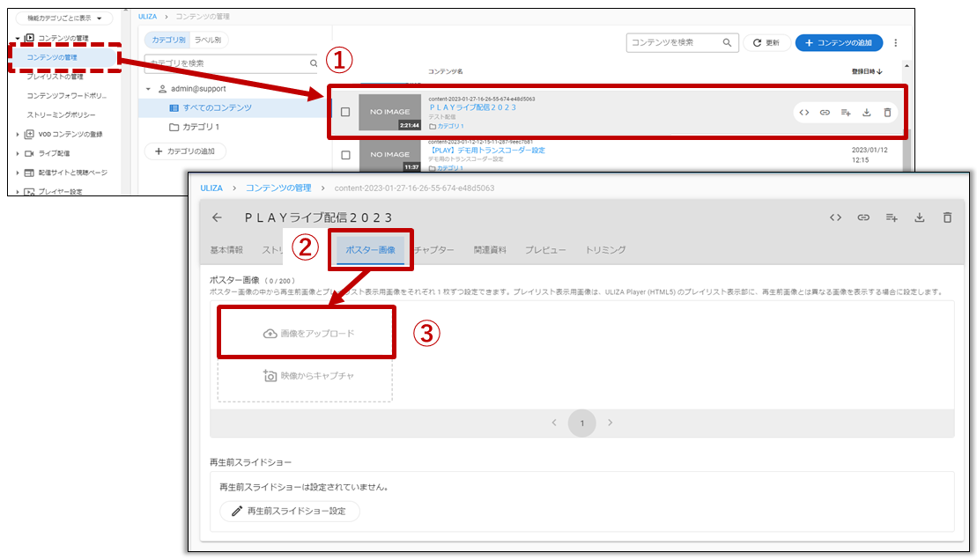The height and width of the screenshot is (560, 977).
Task: Click the コンテンツの追加 button
Action: (x=839, y=42)
